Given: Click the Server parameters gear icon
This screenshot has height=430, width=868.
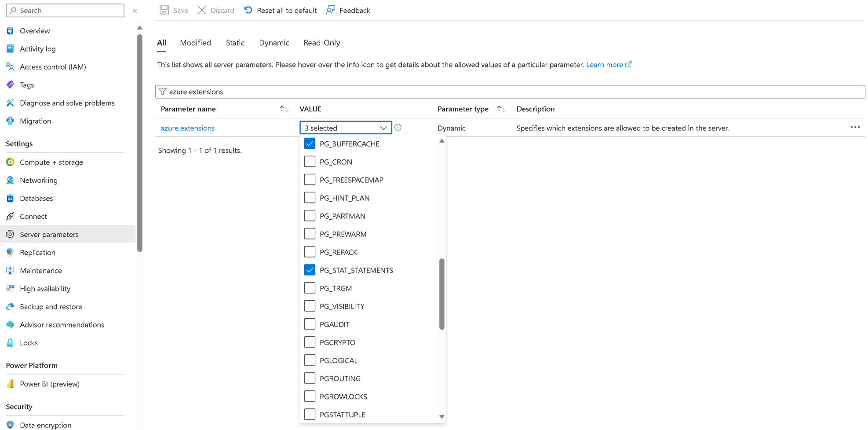Looking at the screenshot, I should (x=10, y=235).
